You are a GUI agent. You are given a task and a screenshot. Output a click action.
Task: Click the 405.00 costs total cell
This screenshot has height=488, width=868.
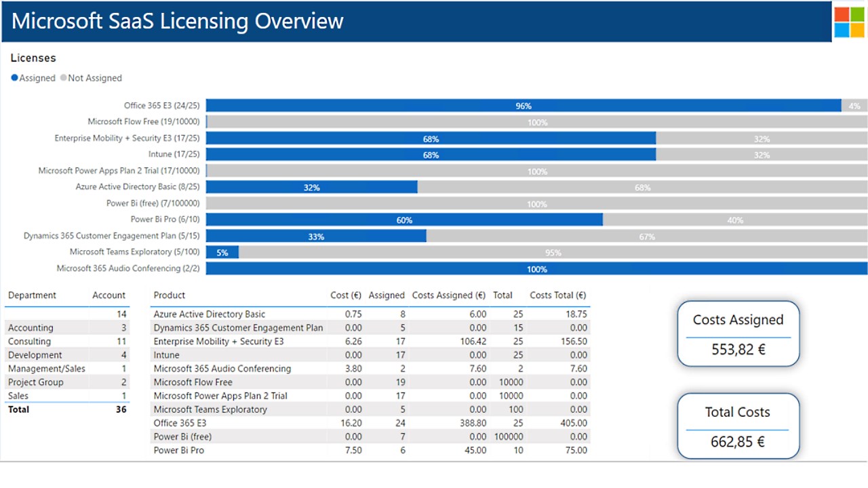[x=573, y=423]
